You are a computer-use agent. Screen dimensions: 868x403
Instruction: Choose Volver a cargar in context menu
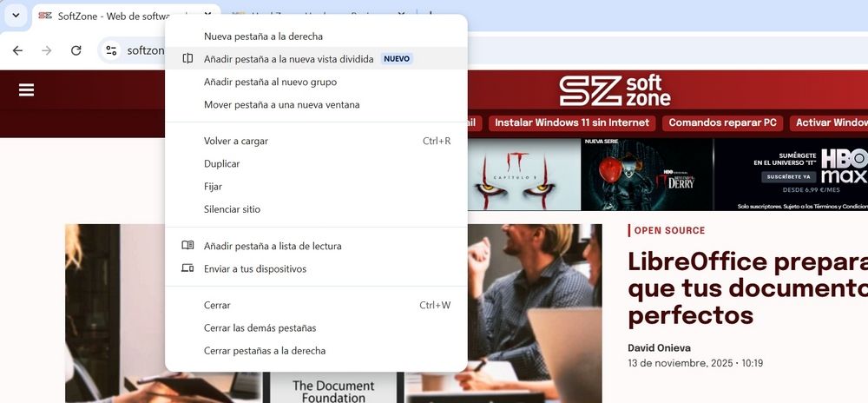pyautogui.click(x=316, y=142)
